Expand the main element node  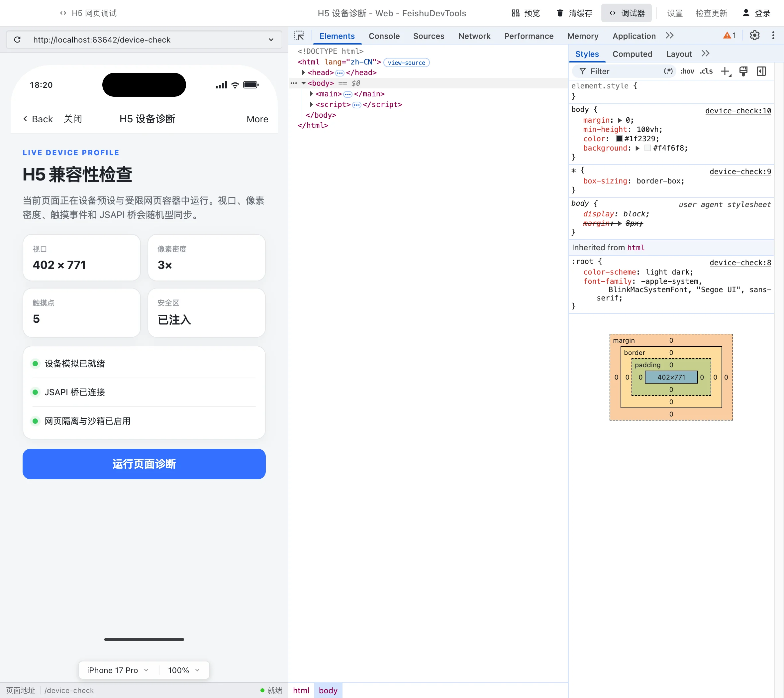311,94
